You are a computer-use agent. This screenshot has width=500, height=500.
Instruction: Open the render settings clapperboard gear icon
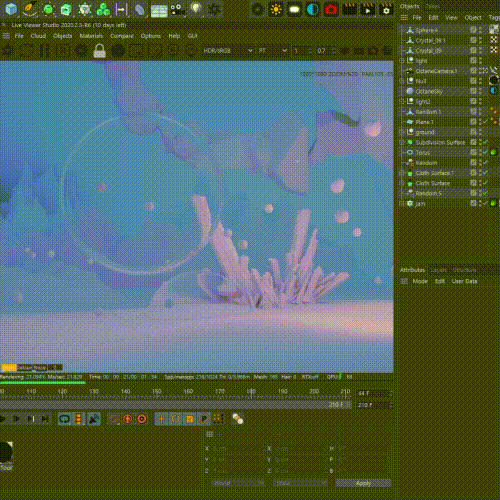point(386,10)
